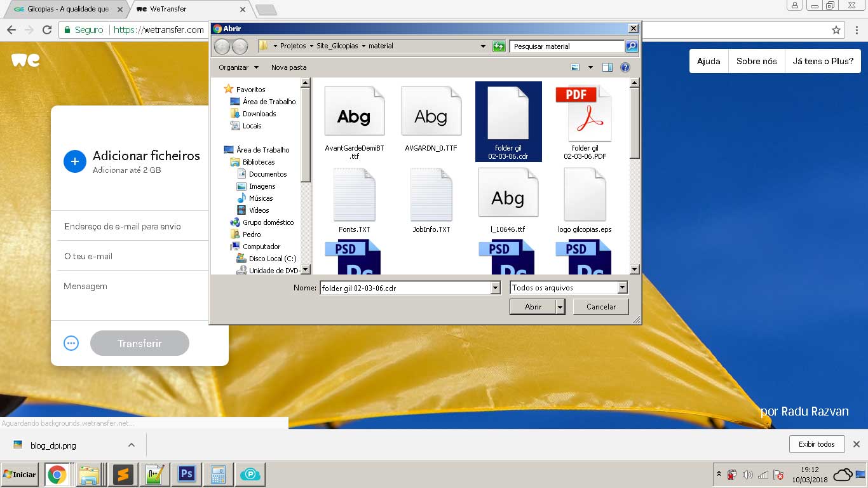Click the search magnifier icon in dialog
868x488 pixels.
click(x=631, y=46)
